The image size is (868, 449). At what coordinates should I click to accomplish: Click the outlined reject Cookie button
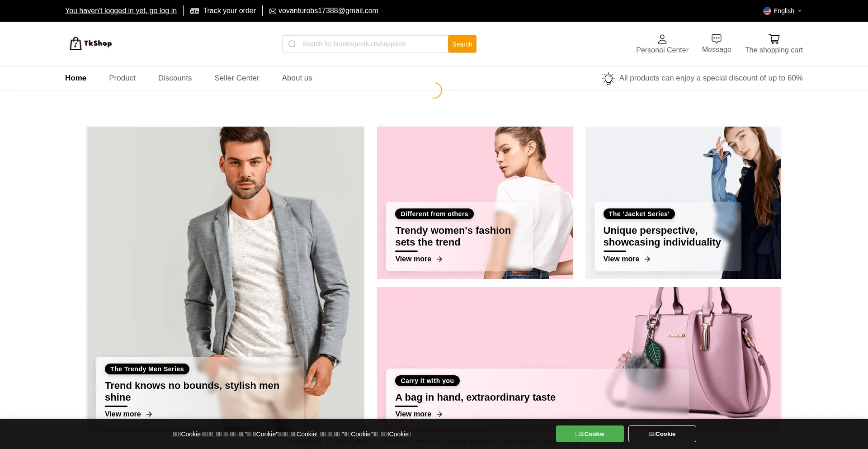(x=662, y=434)
